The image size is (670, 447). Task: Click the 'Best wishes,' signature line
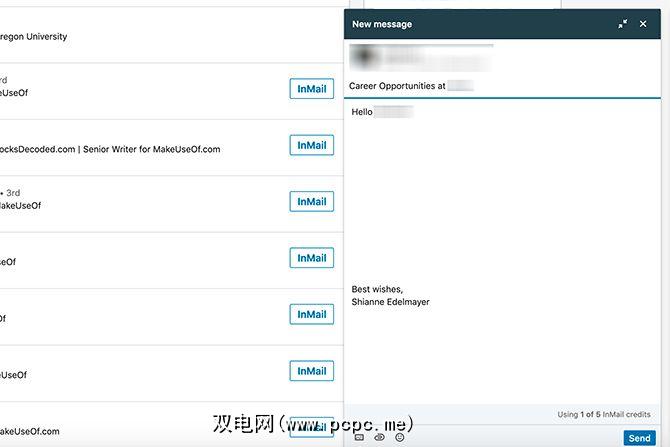[377, 289]
